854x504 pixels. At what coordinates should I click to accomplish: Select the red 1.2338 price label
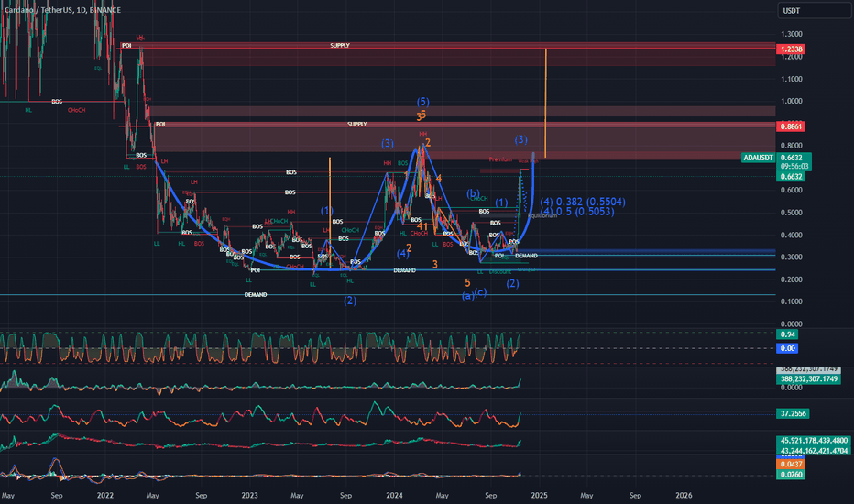pyautogui.click(x=792, y=49)
